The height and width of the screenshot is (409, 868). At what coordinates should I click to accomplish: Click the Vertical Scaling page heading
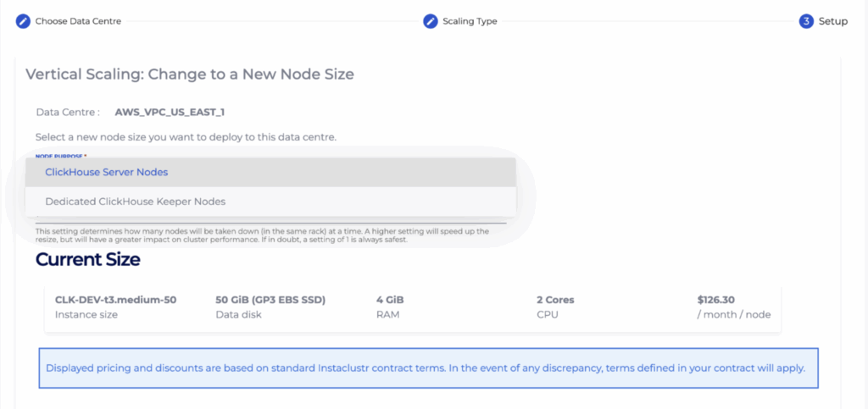pyautogui.click(x=190, y=75)
